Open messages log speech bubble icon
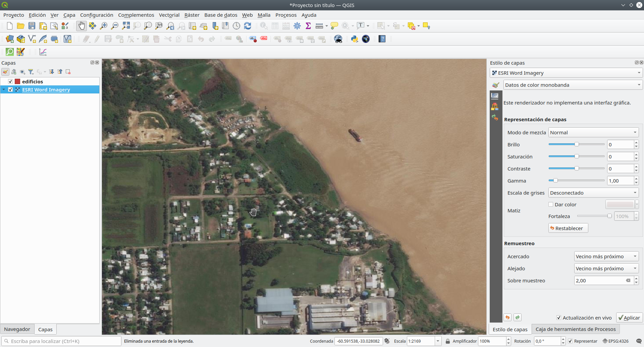The width and height of the screenshot is (644, 347). [x=639, y=341]
